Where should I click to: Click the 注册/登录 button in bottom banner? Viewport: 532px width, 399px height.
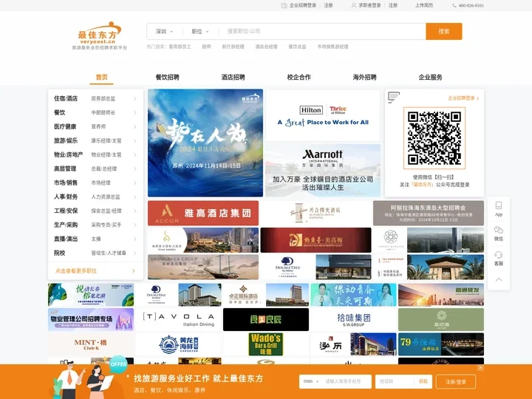(x=456, y=382)
